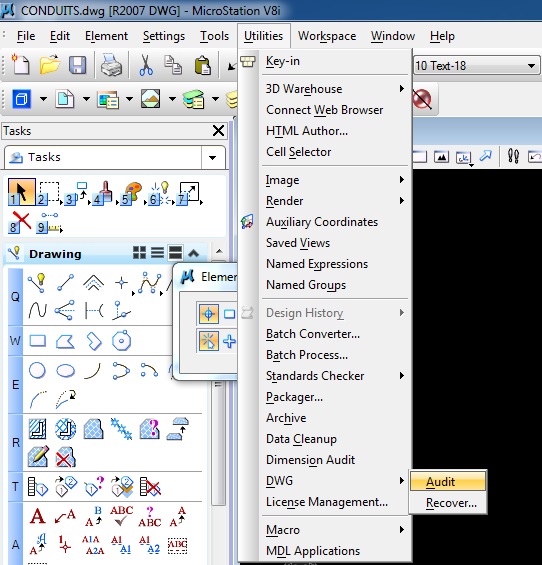Screen dimensions: 542x565
Task: Choose Batch Converter... menu entry
Action: click(335, 334)
